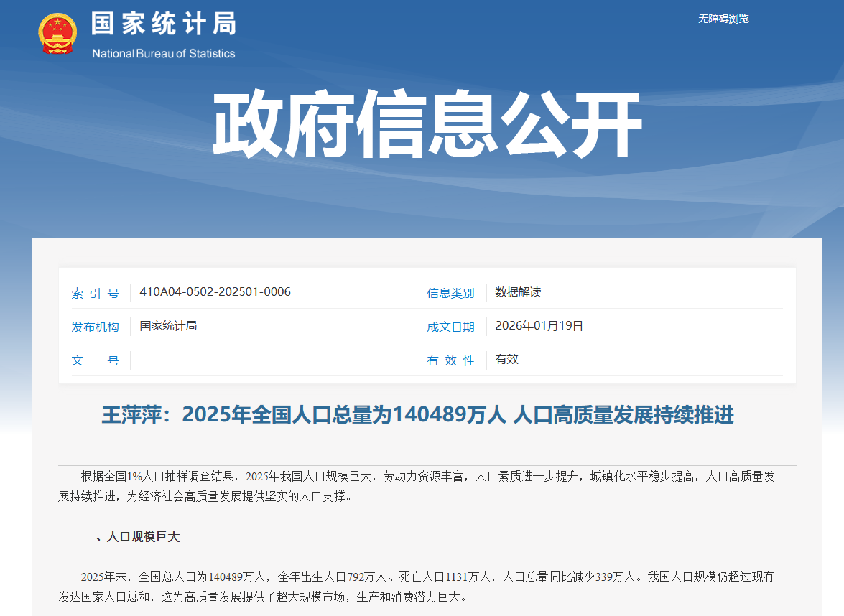Click the 政府信息公开 banner heading
This screenshot has width=844, height=616.
tap(427, 124)
